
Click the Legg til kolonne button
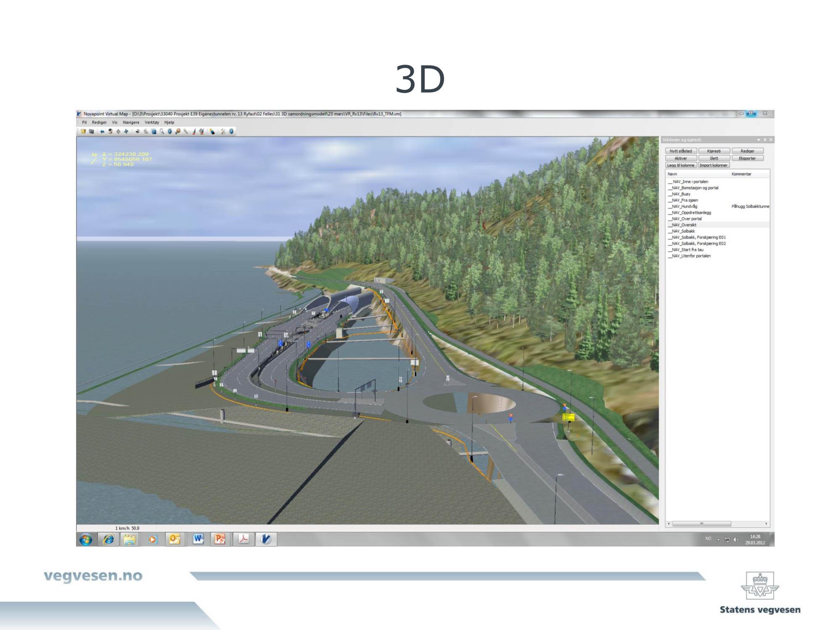pos(681,165)
